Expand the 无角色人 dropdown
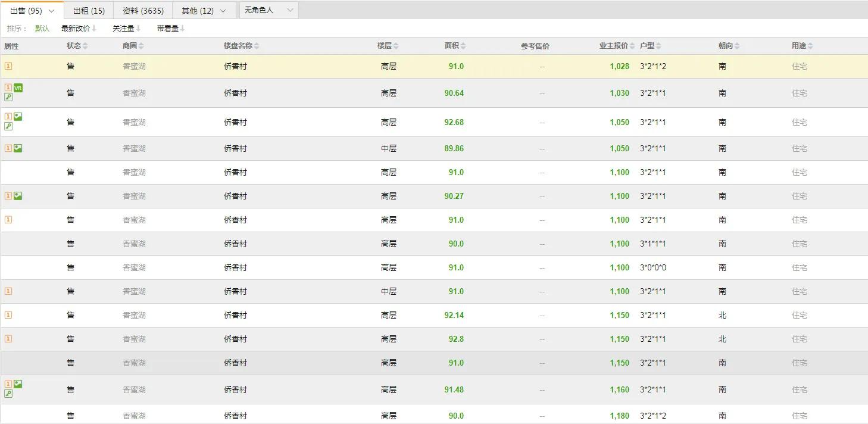The width and height of the screenshot is (868, 424). 289,10
